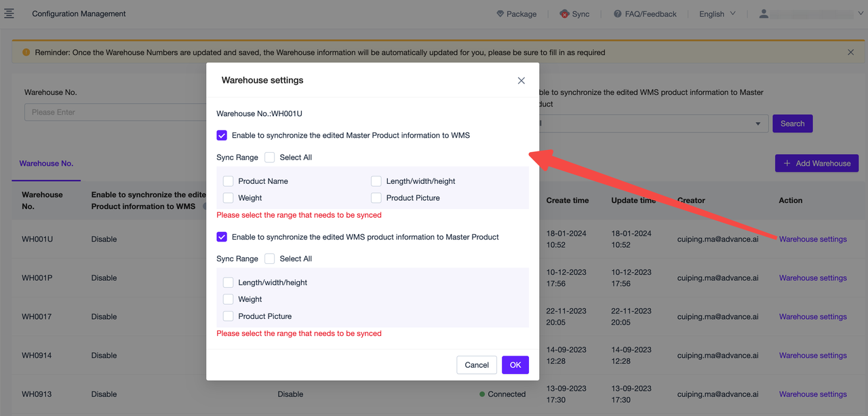Dismiss the yellow reminder banner
868x416 pixels.
coord(850,52)
